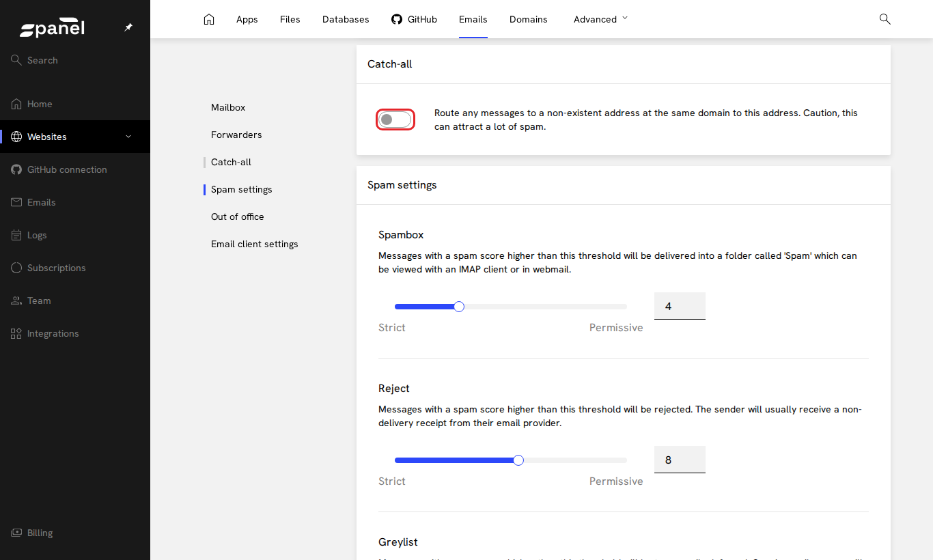The image size is (933, 560).
Task: Select Spam settings in the section list
Action: tap(242, 189)
